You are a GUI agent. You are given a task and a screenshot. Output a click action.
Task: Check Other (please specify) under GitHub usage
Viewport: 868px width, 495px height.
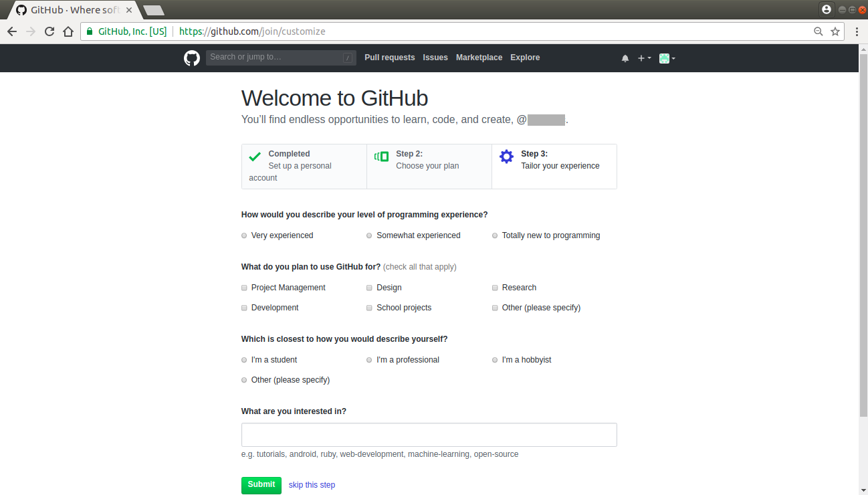pos(495,308)
